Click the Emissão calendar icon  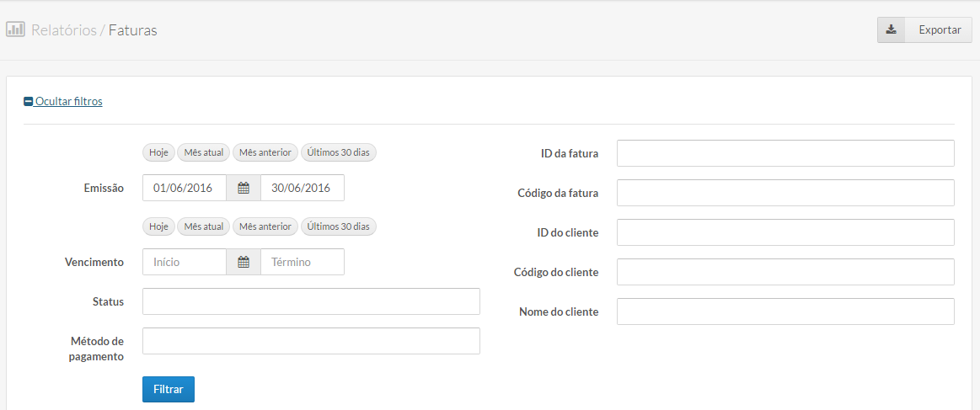pos(244,189)
